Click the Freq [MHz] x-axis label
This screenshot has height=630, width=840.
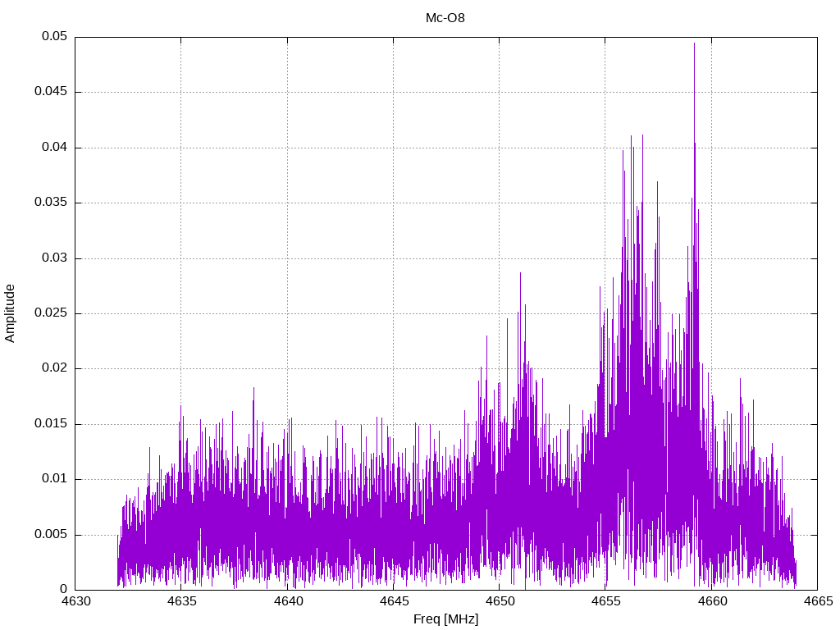[445, 619]
